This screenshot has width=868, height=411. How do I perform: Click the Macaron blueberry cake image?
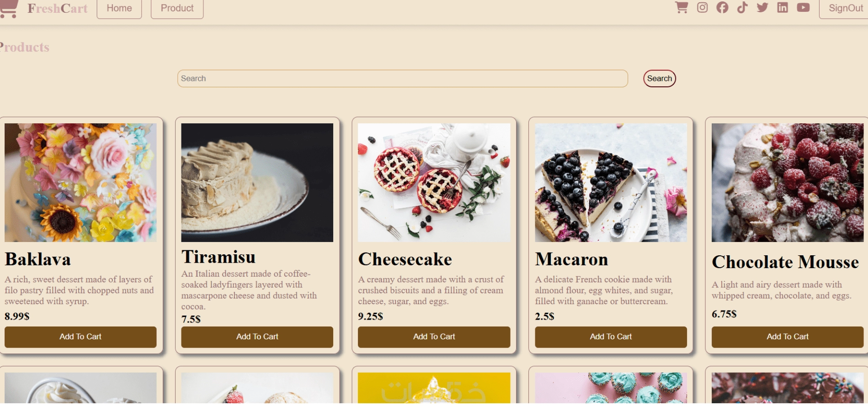(x=611, y=182)
